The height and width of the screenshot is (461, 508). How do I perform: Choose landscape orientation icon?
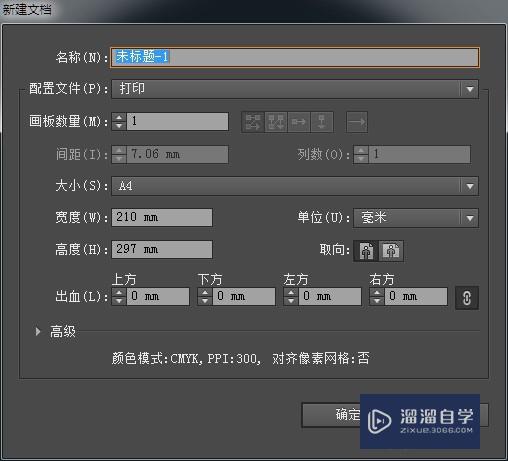click(x=391, y=251)
